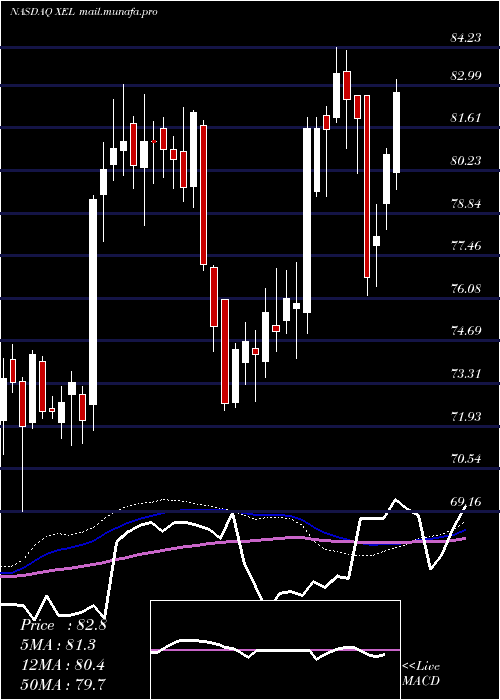The image size is (500, 700).
Task: Click the NASDAQ XEL mail.munafa.pro title text
Action: click(x=83, y=12)
